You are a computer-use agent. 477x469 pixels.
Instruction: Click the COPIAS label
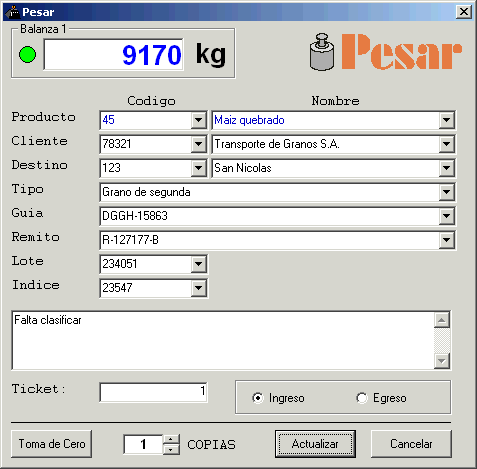[x=211, y=445]
